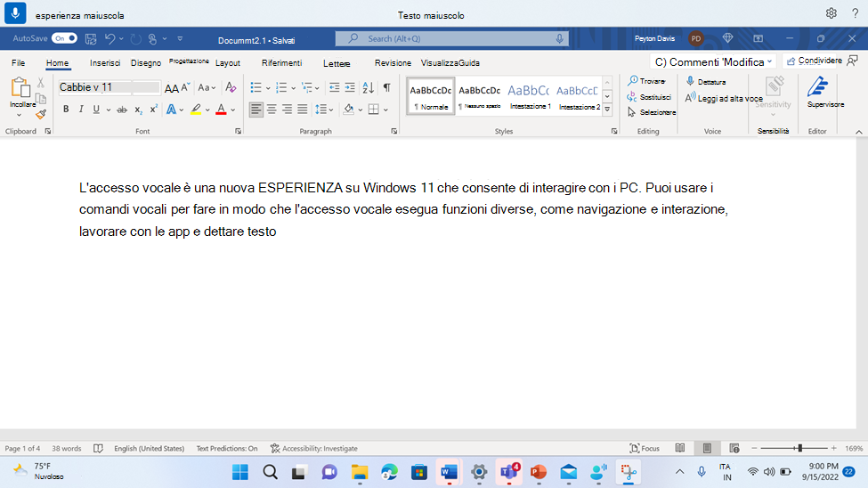
Task: Toggle AutoSave switch off
Action: pyautogui.click(x=65, y=38)
